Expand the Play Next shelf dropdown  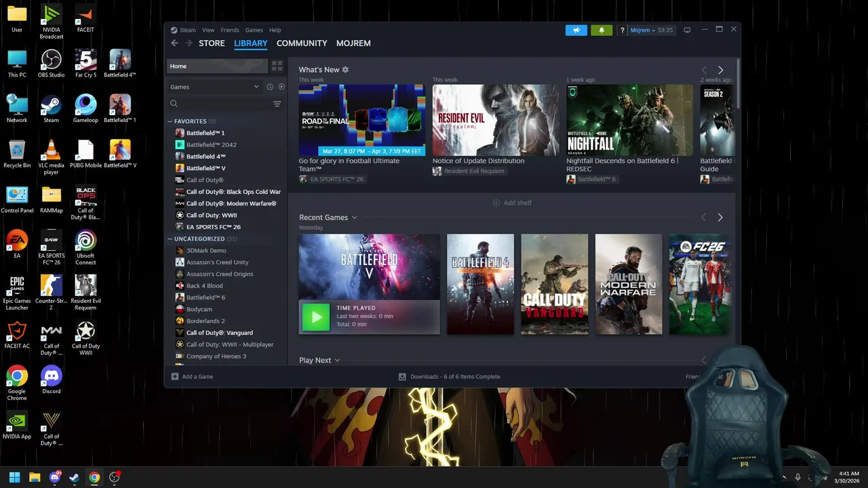pos(337,361)
